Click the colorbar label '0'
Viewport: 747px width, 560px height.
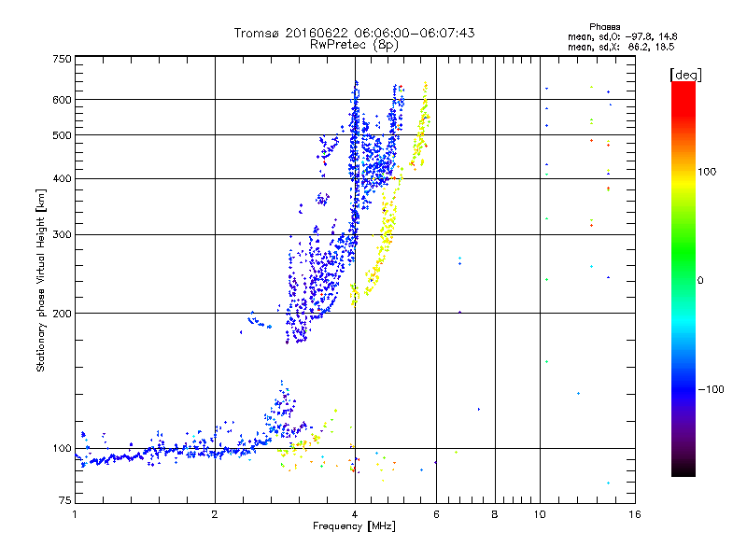700,281
